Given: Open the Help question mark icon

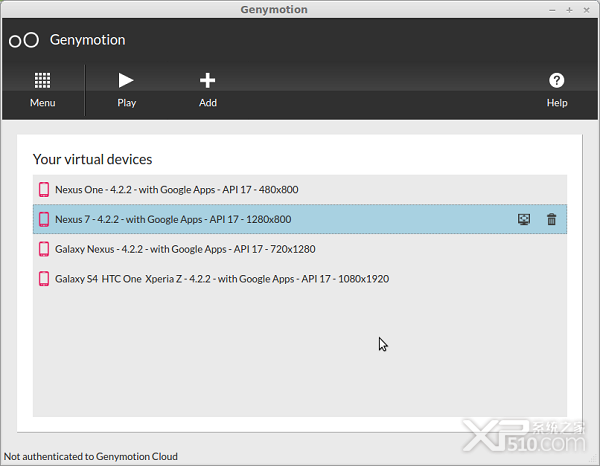Looking at the screenshot, I should click(x=556, y=80).
